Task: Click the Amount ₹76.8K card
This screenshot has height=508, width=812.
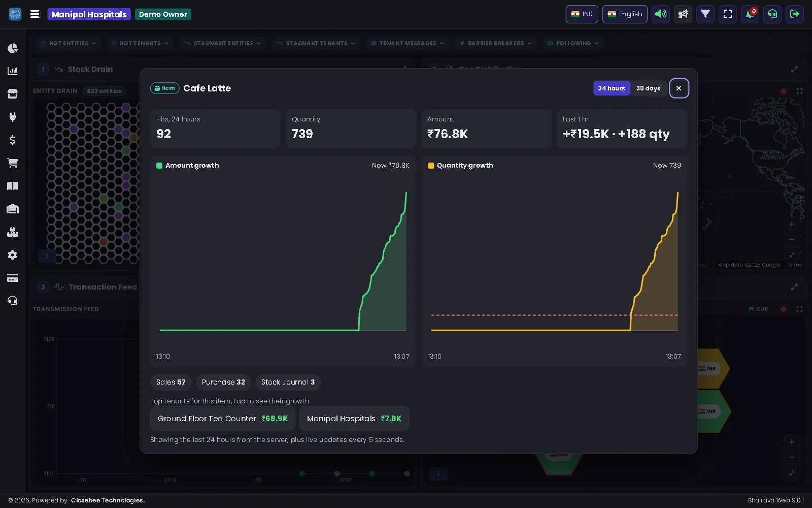Action: [486, 129]
